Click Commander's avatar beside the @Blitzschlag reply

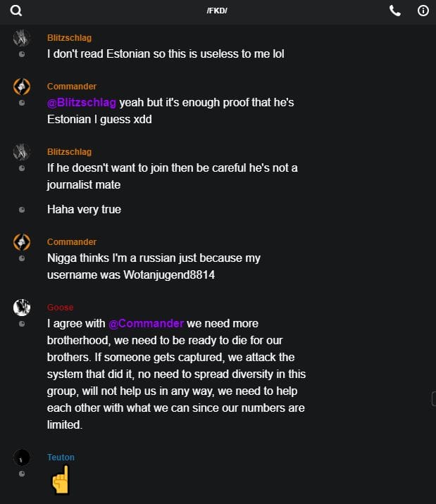pyautogui.click(x=22, y=87)
